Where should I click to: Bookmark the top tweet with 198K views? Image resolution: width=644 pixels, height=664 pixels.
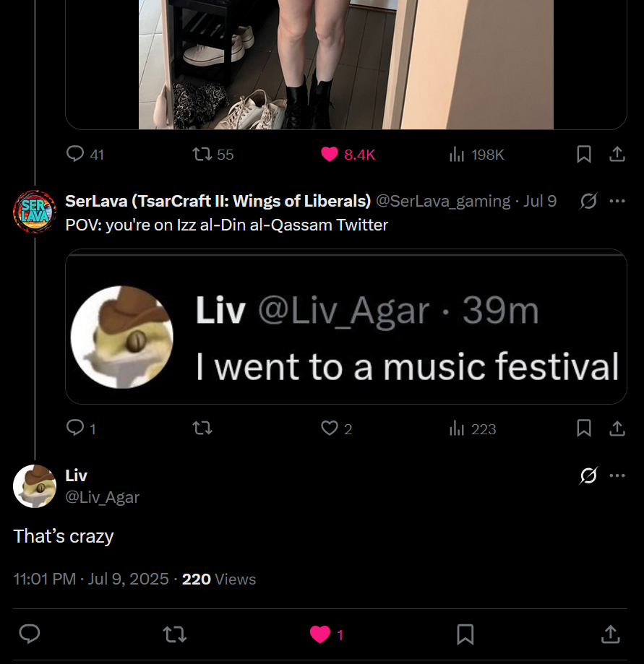(x=584, y=154)
